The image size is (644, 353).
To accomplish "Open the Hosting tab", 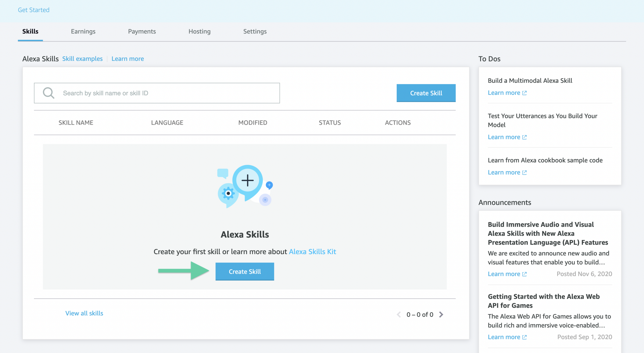I will click(199, 31).
